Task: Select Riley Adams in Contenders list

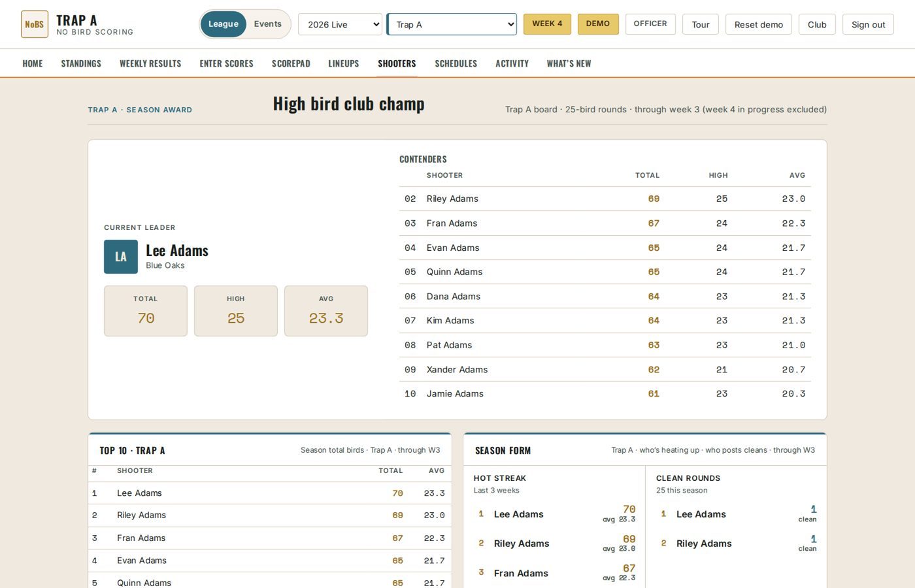Action: click(x=605, y=199)
